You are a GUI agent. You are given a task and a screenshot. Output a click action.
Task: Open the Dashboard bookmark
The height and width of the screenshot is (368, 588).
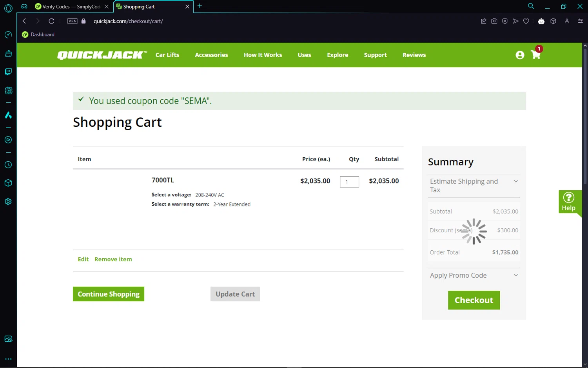(x=38, y=35)
